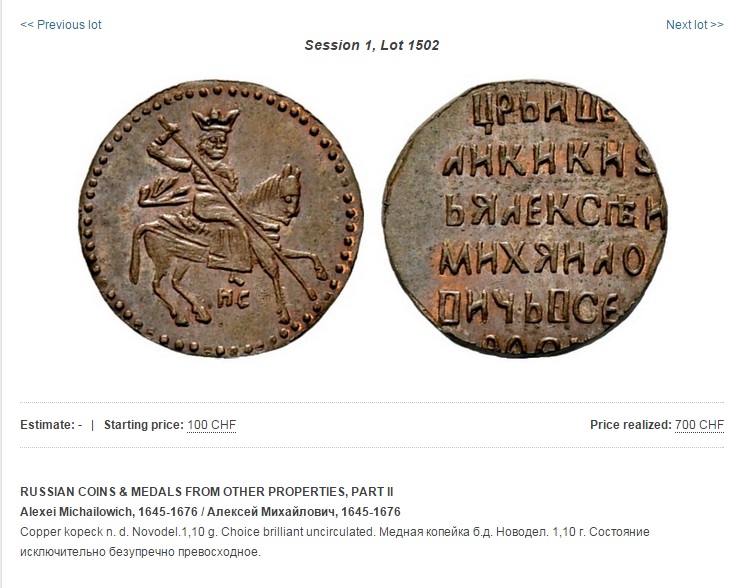The image size is (740, 588).
Task: Go to the Previous lot link
Action: pyautogui.click(x=60, y=25)
